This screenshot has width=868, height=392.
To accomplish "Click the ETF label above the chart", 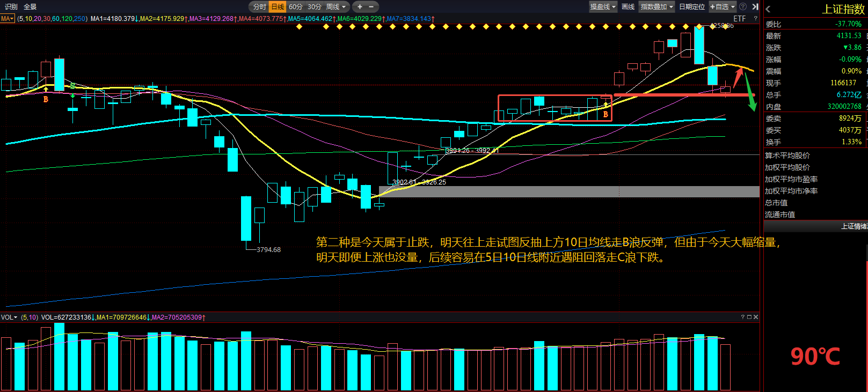I will tap(740, 19).
